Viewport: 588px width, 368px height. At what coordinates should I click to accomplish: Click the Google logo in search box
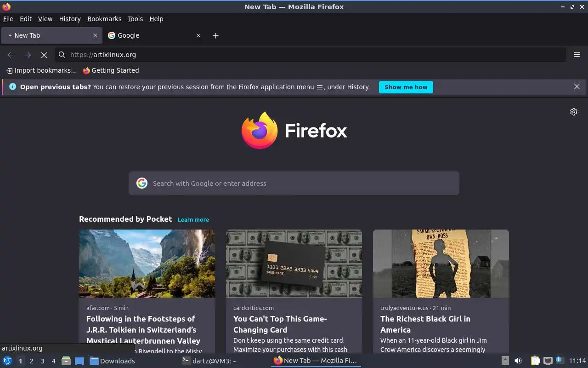coord(142,183)
